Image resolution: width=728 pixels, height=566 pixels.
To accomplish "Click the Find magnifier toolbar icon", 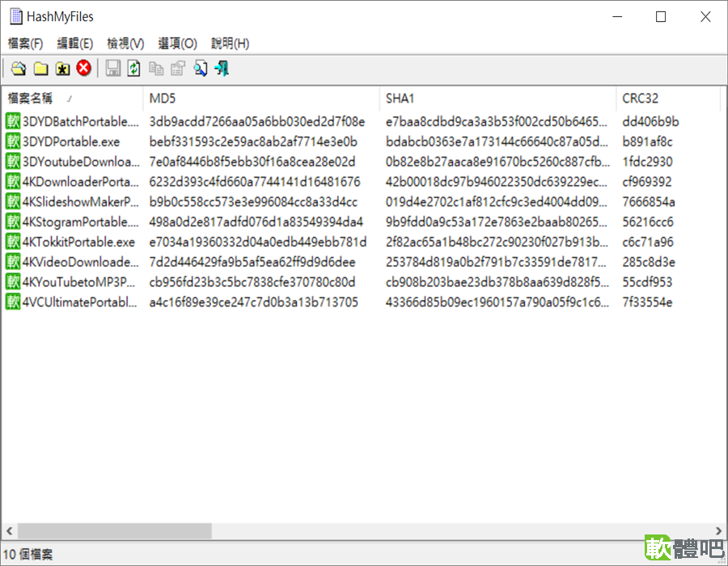I will tap(200, 69).
